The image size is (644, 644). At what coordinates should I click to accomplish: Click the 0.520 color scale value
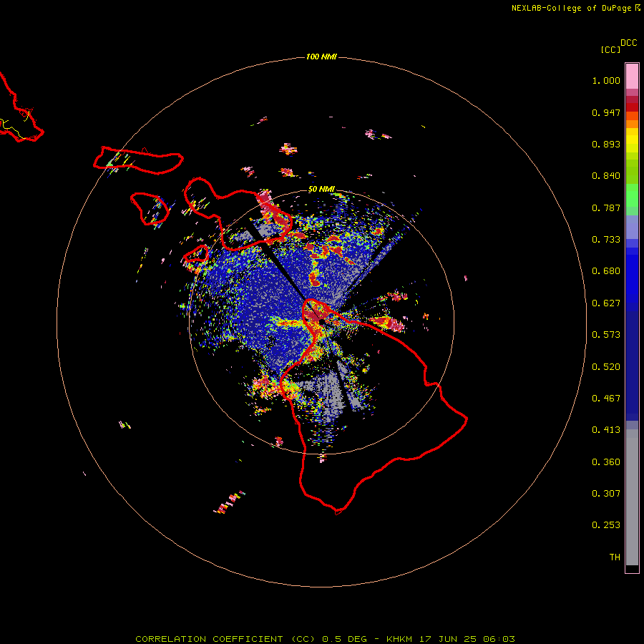pos(606,367)
